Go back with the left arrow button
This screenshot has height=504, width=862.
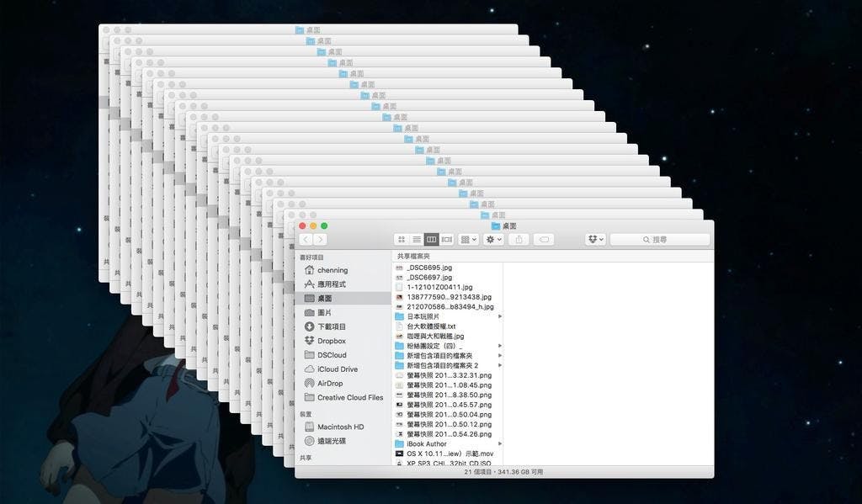tap(306, 240)
